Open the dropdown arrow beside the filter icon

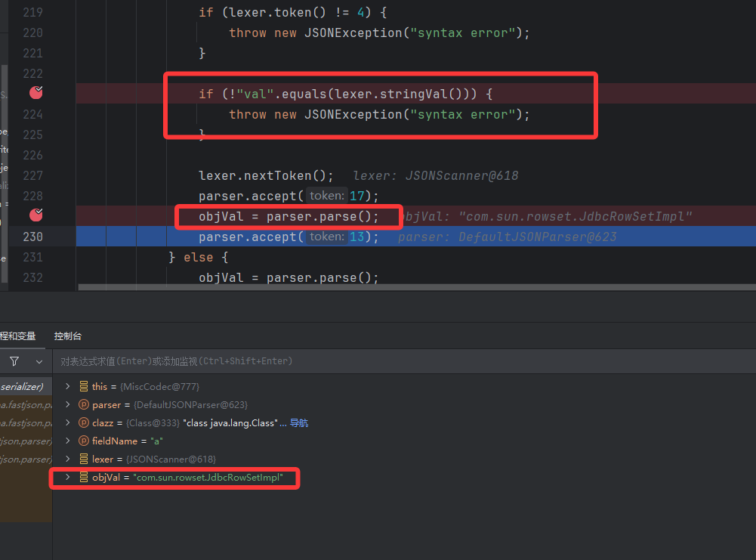[x=39, y=361]
